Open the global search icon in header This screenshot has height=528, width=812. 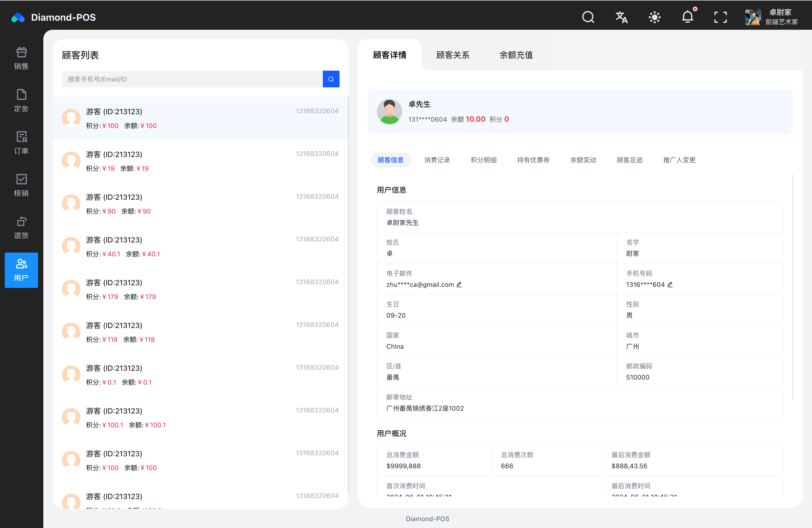(x=588, y=17)
